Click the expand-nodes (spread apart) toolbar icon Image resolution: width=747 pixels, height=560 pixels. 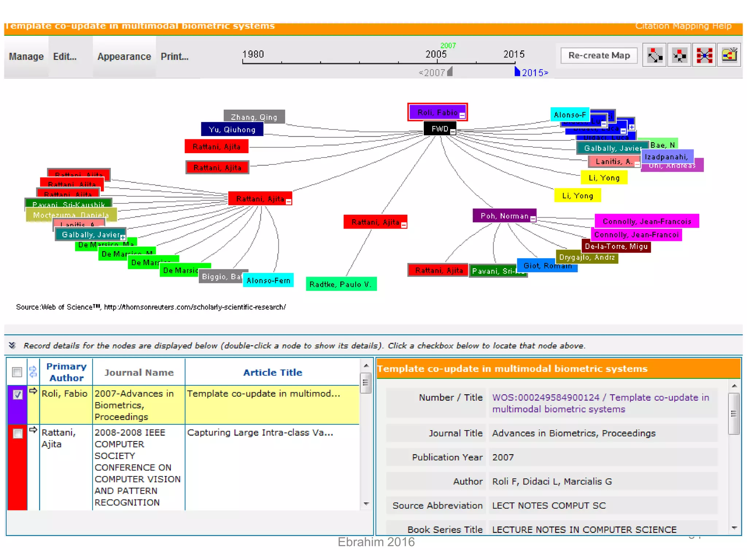[x=654, y=55]
